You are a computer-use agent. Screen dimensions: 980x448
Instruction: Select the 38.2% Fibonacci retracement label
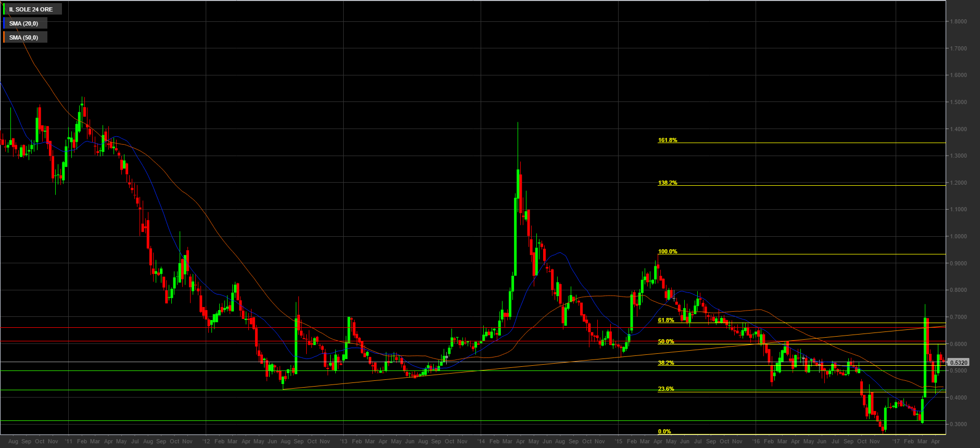point(666,363)
